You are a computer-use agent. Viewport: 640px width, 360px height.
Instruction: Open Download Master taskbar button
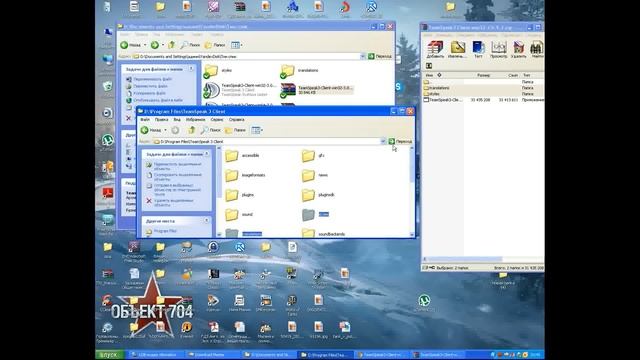pos(212,355)
